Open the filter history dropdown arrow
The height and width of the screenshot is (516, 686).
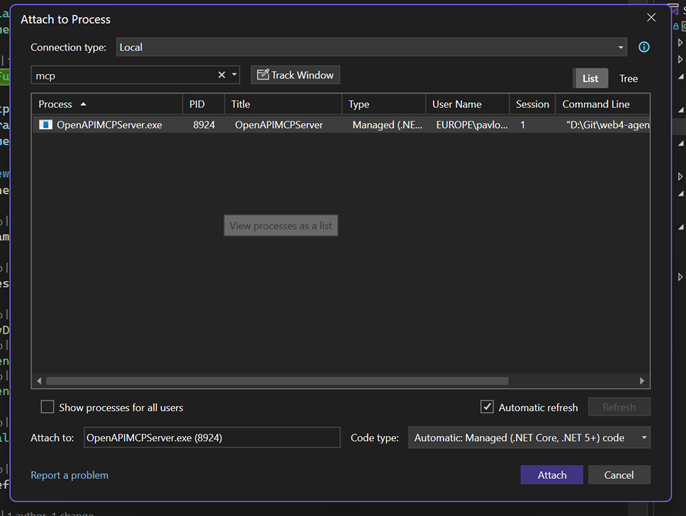point(234,75)
